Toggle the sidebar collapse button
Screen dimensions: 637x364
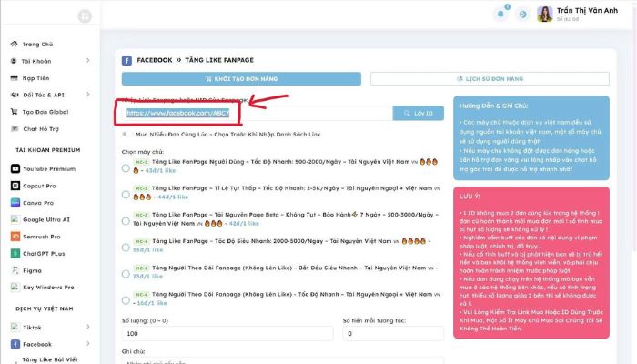point(85,16)
